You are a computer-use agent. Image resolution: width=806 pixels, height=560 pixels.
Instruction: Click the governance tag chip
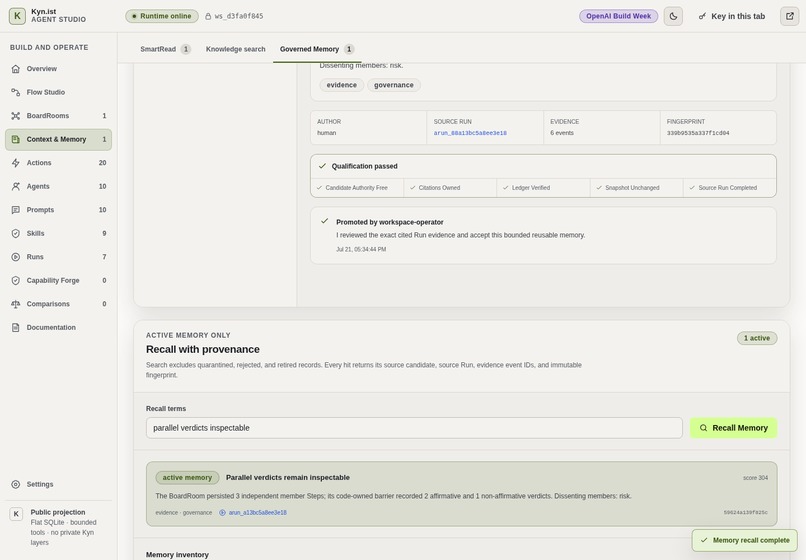[x=394, y=85]
